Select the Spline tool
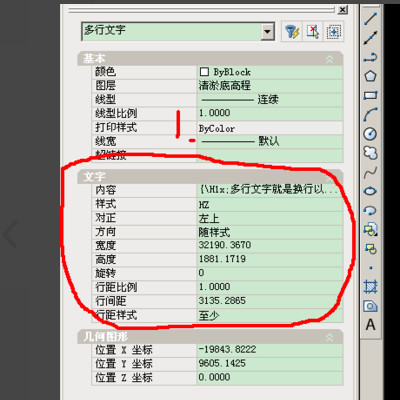Screen dimensions: 400x400 point(370,172)
